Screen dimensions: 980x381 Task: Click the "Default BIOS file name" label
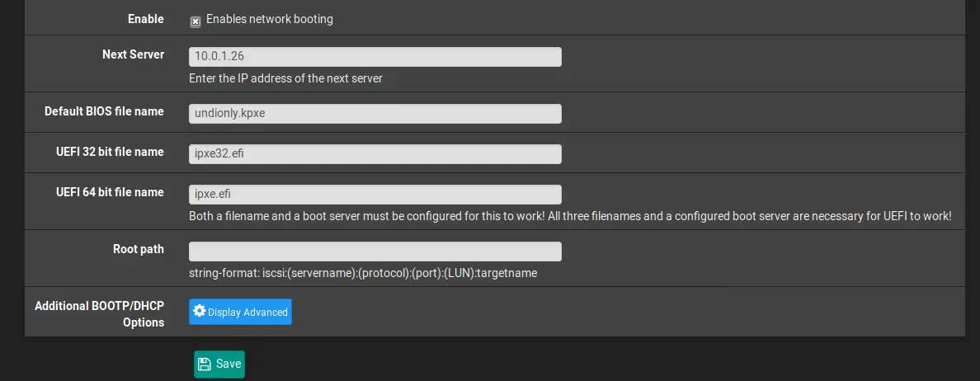104,111
